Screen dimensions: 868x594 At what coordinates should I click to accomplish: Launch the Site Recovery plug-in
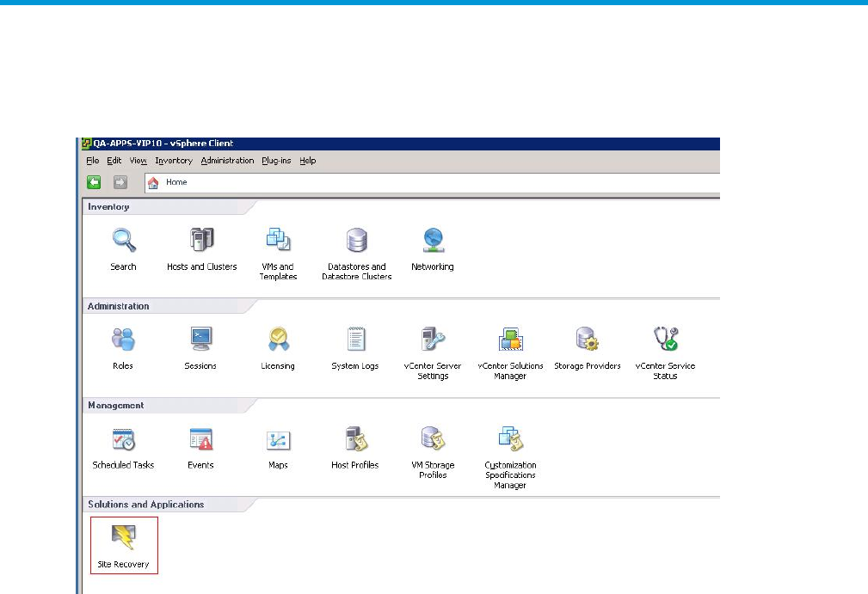click(x=124, y=545)
